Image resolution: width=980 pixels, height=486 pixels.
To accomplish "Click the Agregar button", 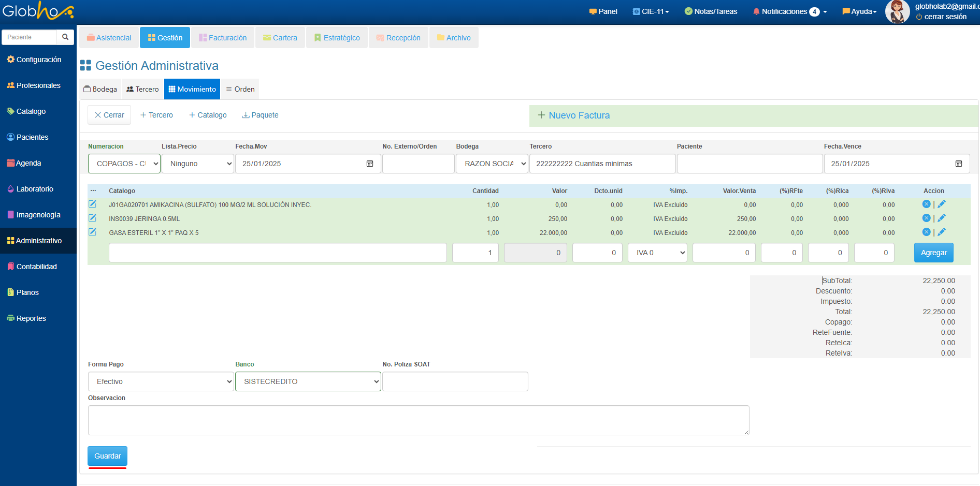I will coord(933,253).
